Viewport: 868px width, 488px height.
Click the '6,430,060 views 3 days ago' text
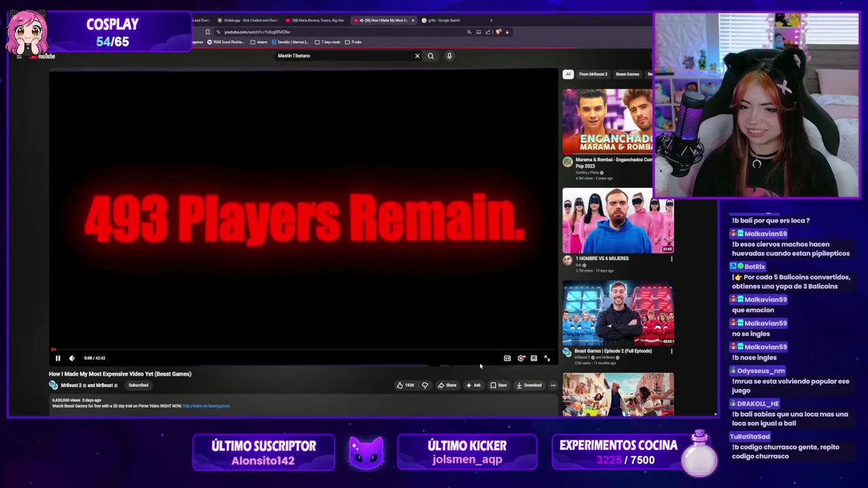point(77,400)
